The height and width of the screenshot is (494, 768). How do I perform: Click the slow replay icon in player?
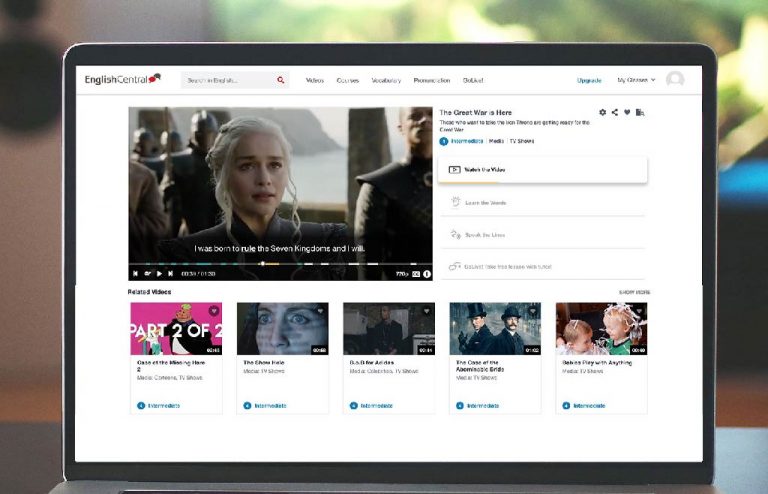(147, 274)
